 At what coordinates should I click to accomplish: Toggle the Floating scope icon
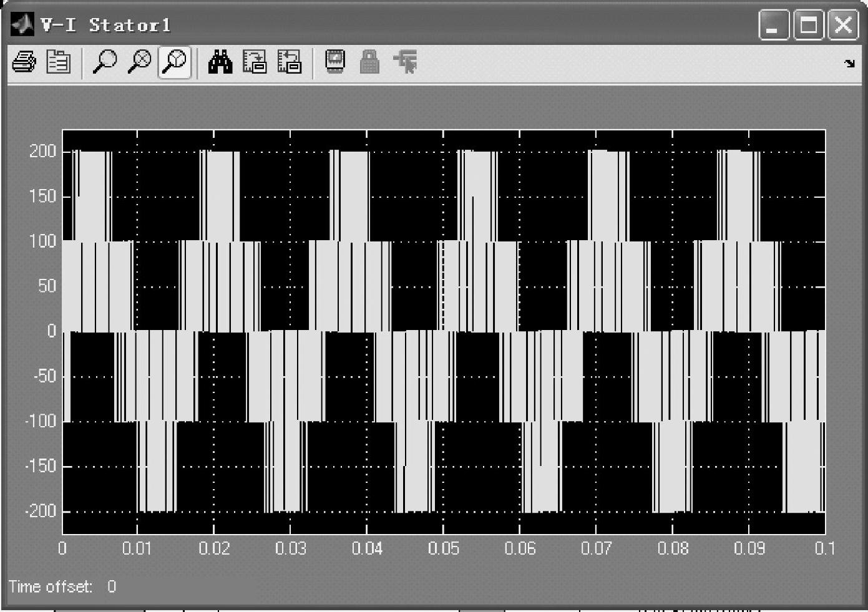(335, 62)
